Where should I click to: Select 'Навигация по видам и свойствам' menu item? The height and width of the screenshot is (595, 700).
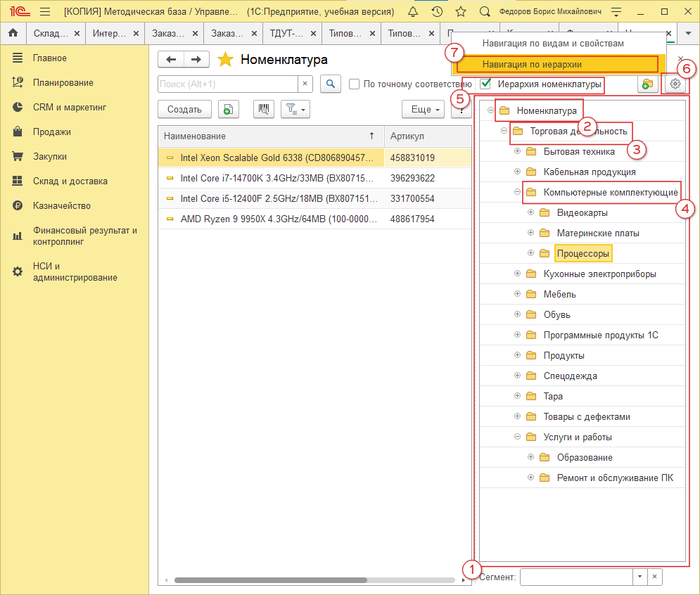tap(553, 44)
